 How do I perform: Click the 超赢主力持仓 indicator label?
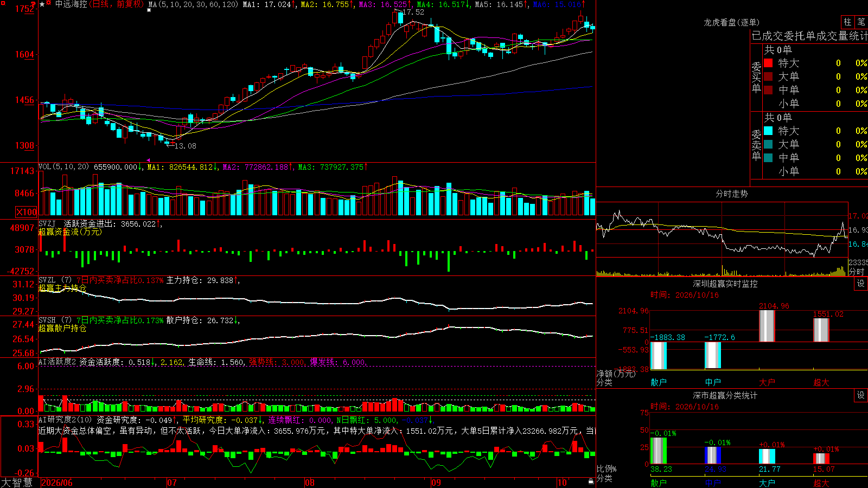coord(62,288)
